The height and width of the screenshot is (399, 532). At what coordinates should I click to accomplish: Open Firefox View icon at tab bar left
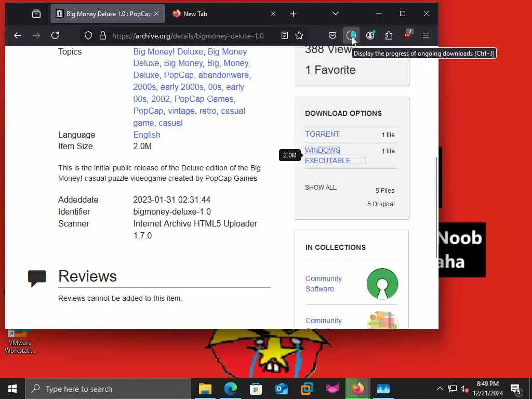[x=36, y=14]
